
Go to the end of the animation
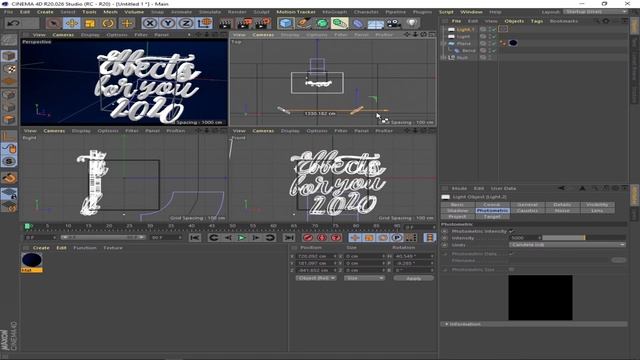[289, 238]
